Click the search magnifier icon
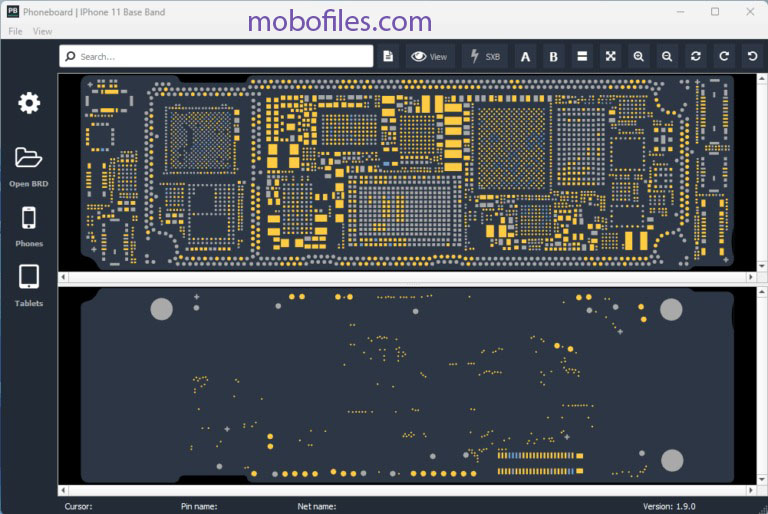Image resolution: width=768 pixels, height=514 pixels. coord(71,56)
